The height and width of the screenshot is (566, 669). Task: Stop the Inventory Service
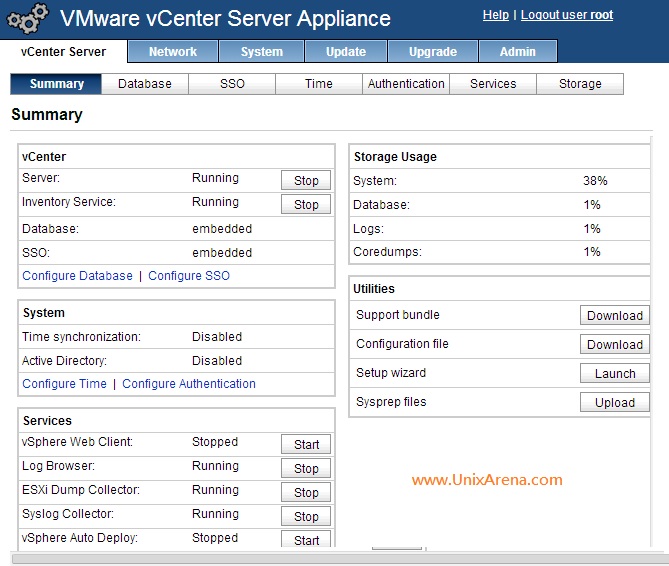point(306,204)
